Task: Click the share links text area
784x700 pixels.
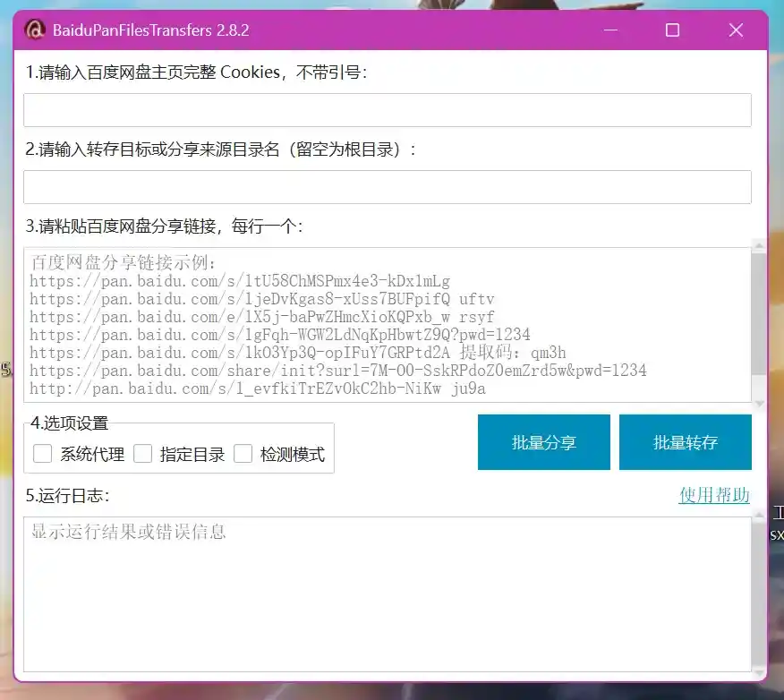Action: [387, 325]
